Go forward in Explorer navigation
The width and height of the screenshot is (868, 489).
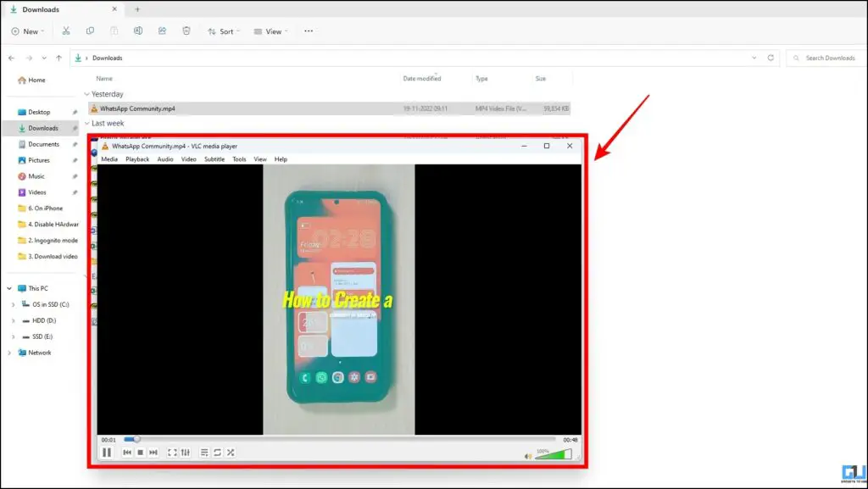coord(29,58)
